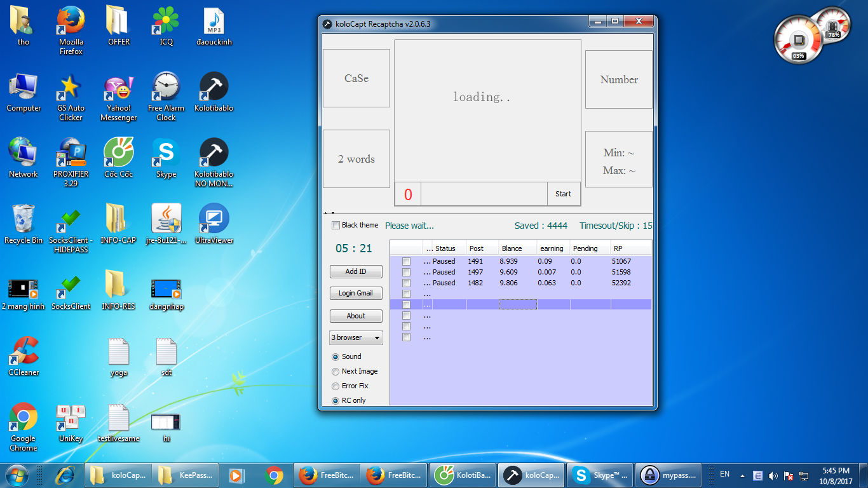This screenshot has height=488, width=868.
Task: Open the Computer desktop icon
Action: click(24, 92)
